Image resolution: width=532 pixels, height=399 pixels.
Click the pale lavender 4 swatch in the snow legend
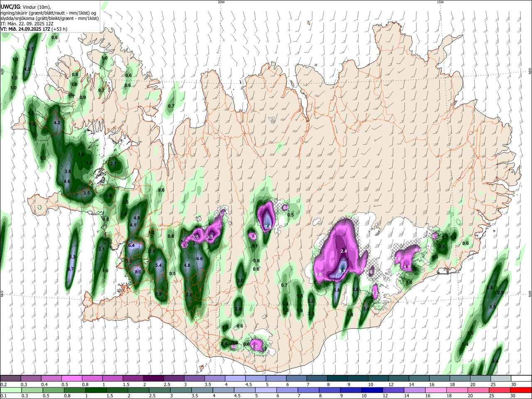[x=235, y=378]
